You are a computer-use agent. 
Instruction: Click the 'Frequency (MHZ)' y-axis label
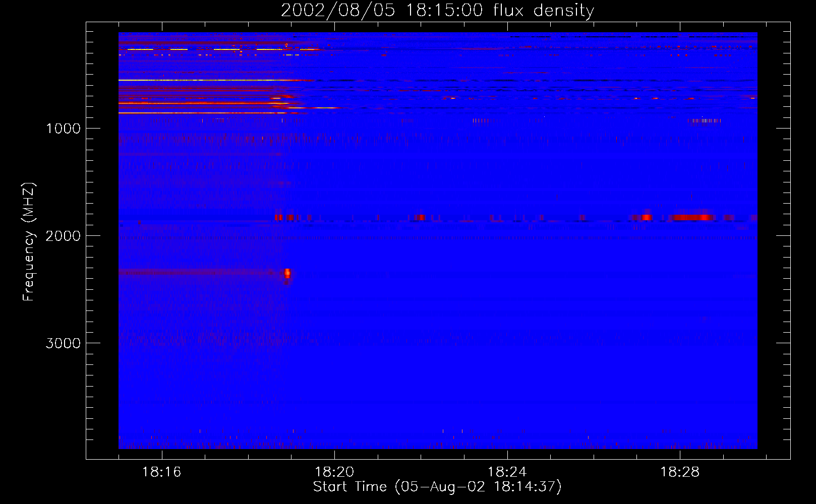pos(29,242)
